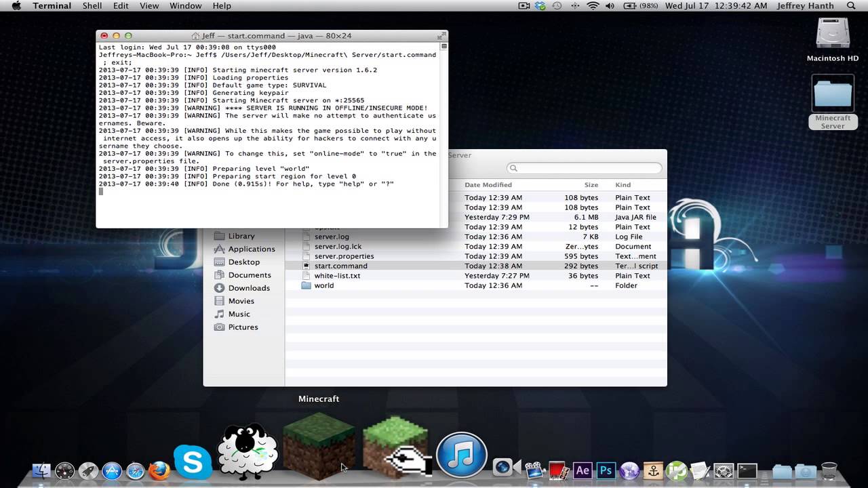Launch Minecraft dirt block icon in dock
Image resolution: width=868 pixels, height=488 pixels.
(319, 446)
